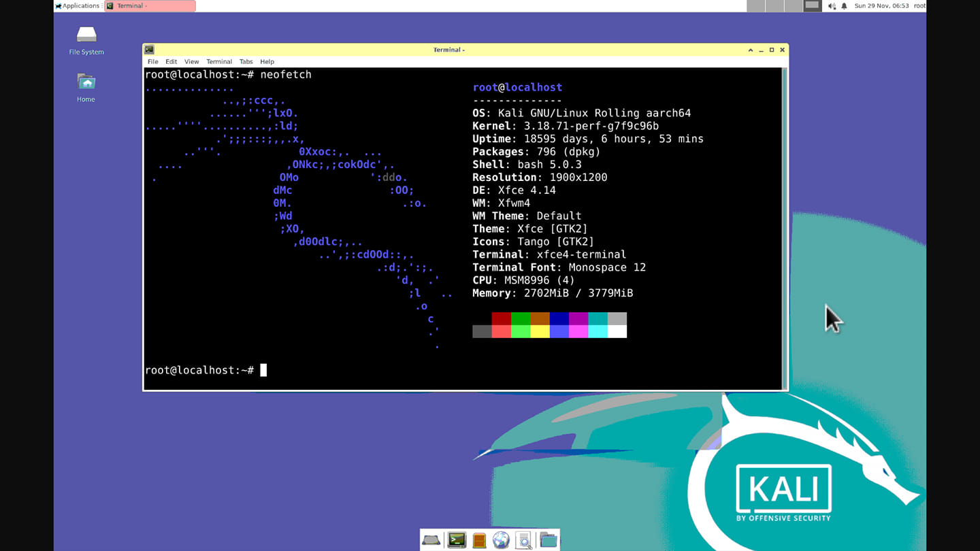Open the View menu in the terminal
Viewport: 980px width, 551px height.
pos(192,61)
